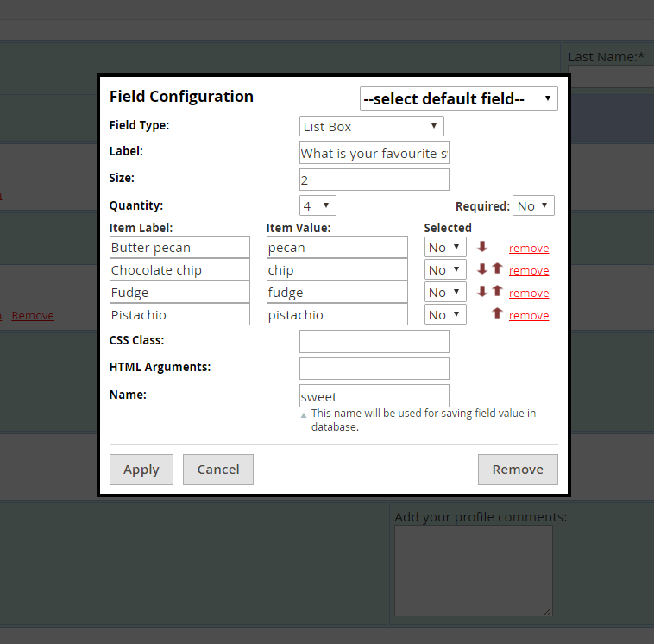Click the Field Configuration heading

[x=181, y=97]
